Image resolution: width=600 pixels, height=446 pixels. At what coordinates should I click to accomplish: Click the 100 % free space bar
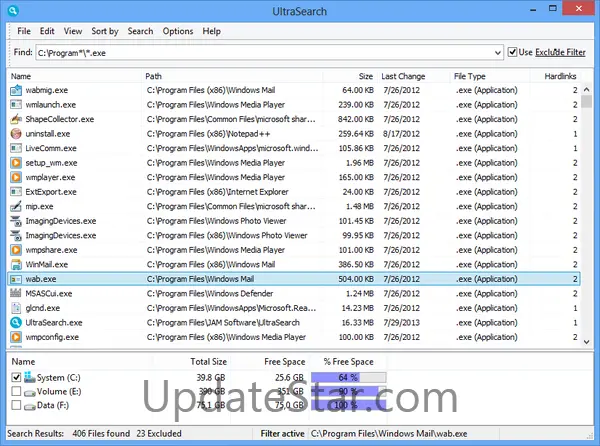tap(348, 405)
